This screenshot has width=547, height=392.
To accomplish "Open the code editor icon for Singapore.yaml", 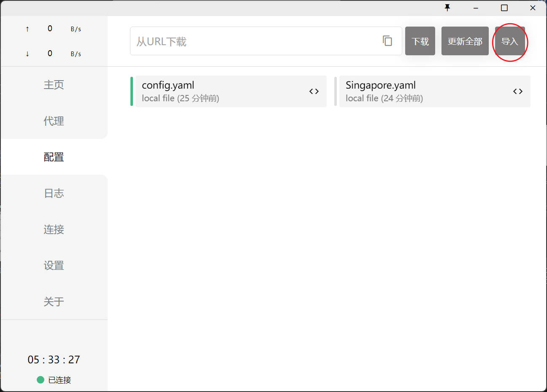I will [x=517, y=91].
